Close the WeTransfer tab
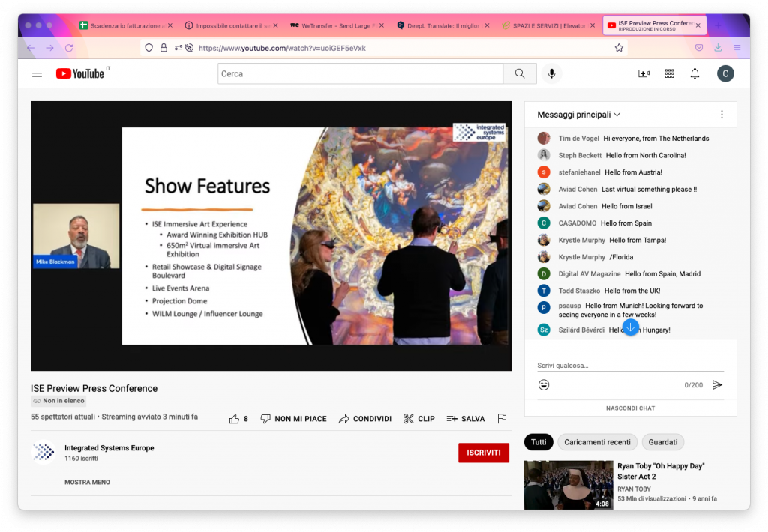This screenshot has height=532, width=768. point(382,25)
